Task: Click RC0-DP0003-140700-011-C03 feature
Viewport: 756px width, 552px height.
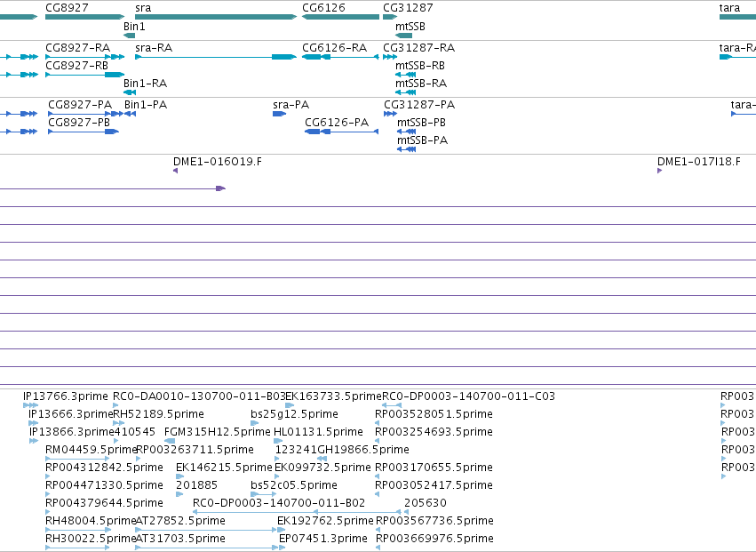Action: point(392,405)
